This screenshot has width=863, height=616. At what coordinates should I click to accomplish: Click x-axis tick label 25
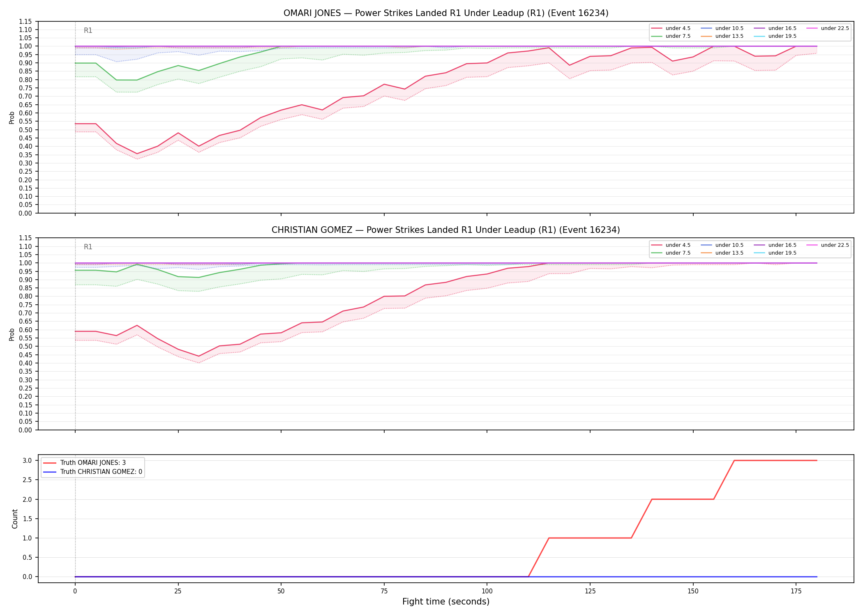coord(178,591)
